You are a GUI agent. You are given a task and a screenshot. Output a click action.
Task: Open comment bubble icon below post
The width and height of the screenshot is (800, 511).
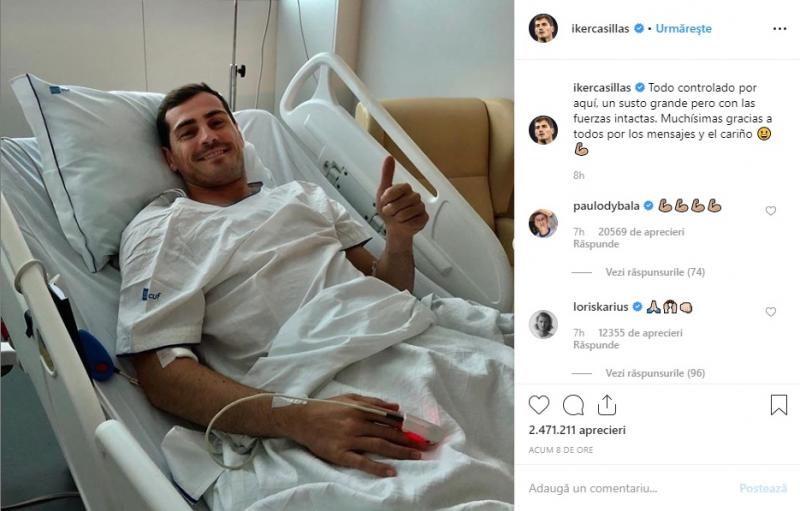(573, 405)
